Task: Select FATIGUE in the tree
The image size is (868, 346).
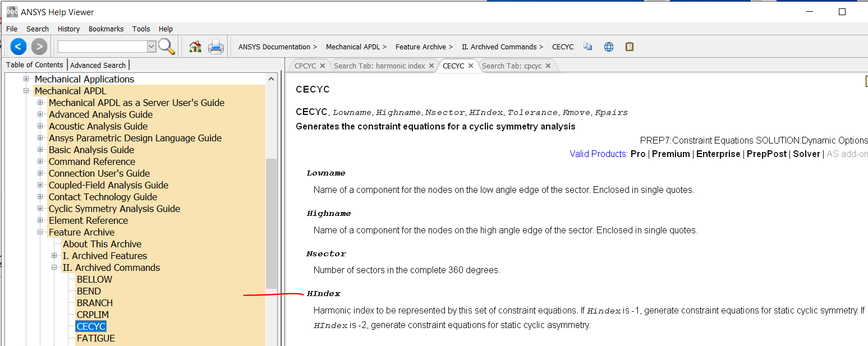Action: point(96,338)
